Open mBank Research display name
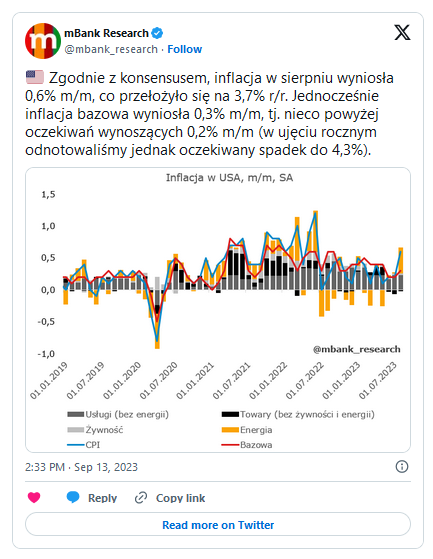The image size is (433, 559). point(106,33)
